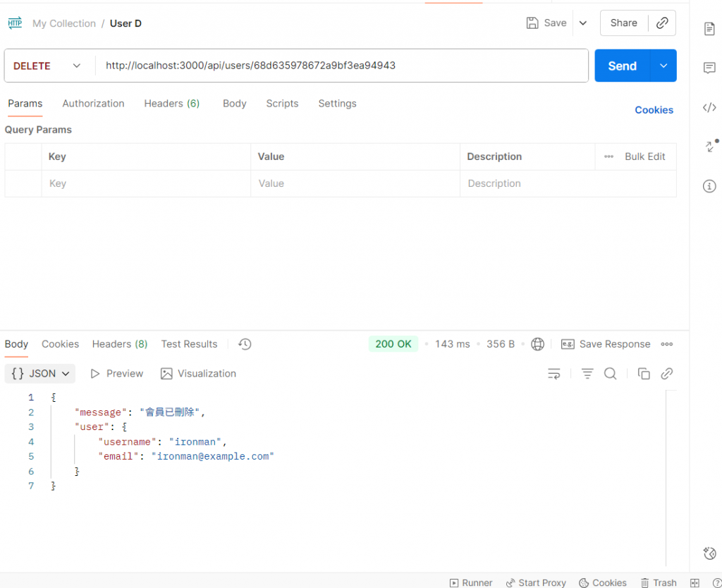722x588 pixels.
Task: Open the Documentation panel icon
Action: [709, 28]
